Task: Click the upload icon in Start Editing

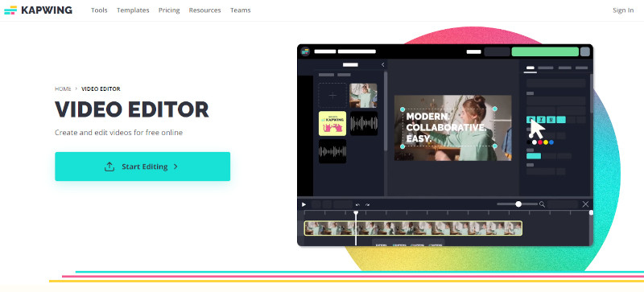Action: click(109, 167)
